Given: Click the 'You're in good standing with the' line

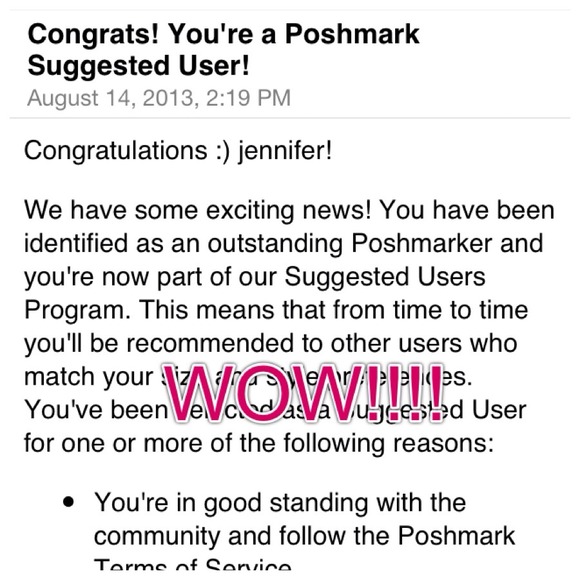Looking at the screenshot, I should tap(280, 503).
